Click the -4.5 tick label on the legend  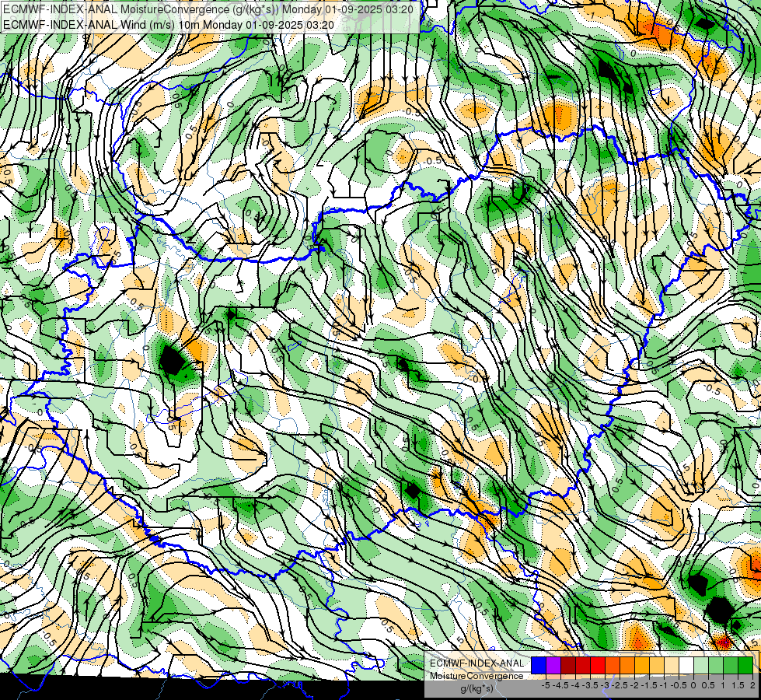click(x=560, y=685)
